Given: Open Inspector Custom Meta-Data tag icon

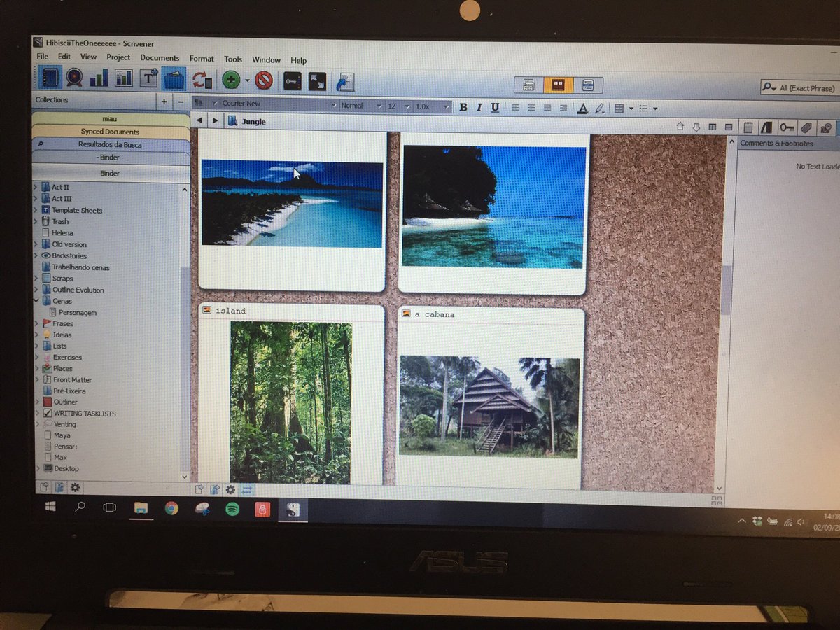Looking at the screenshot, I should point(806,128).
